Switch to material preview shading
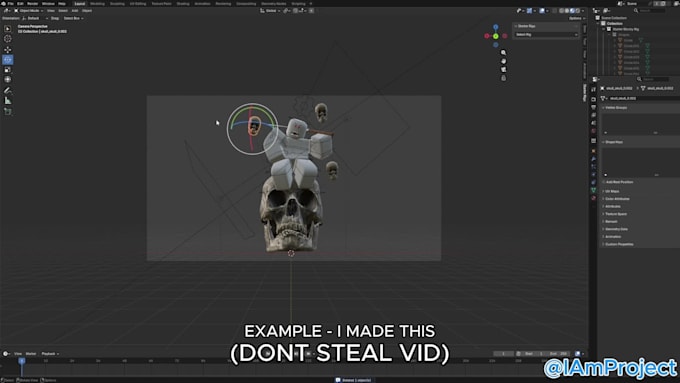Viewport: 680px width, 383px height. pyautogui.click(x=572, y=10)
